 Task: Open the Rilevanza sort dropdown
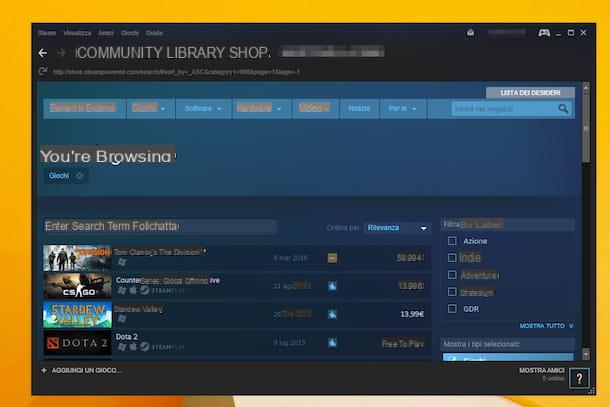point(397,228)
